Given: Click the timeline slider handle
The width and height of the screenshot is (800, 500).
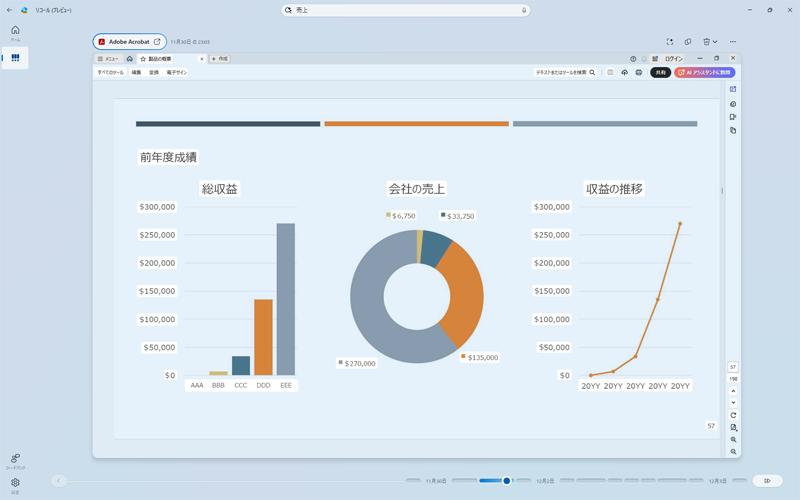Looking at the screenshot, I should tap(506, 481).
